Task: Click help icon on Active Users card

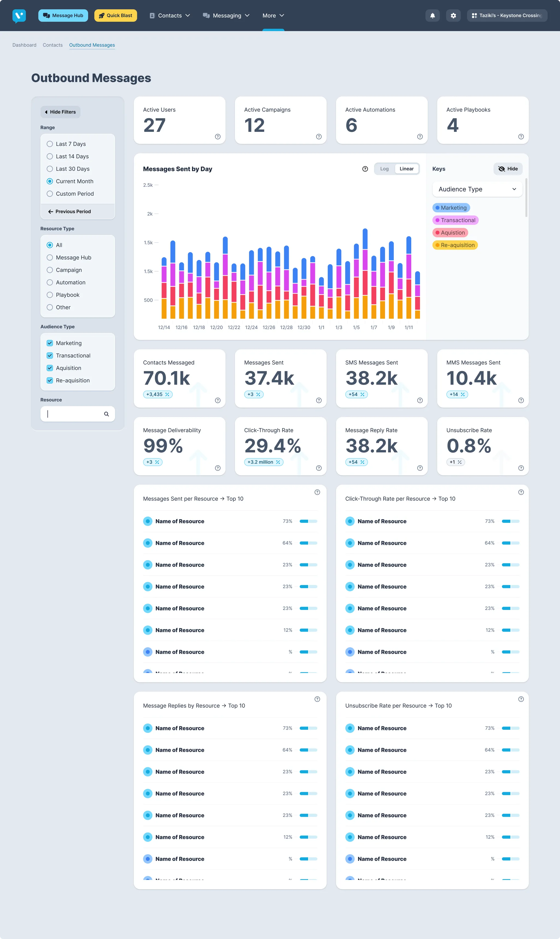Action: 218,136
